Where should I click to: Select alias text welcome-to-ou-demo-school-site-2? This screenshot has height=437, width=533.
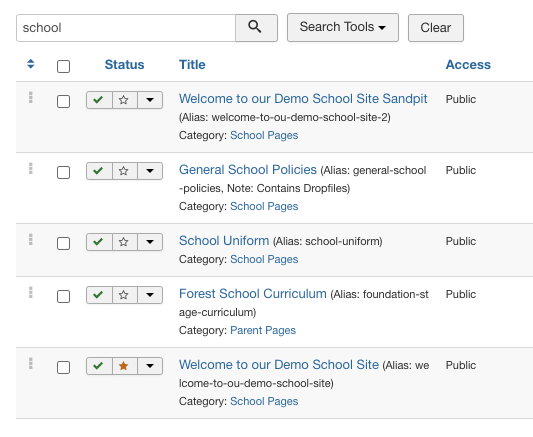click(299, 118)
